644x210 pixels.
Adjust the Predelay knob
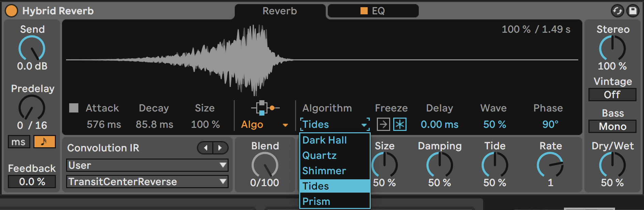pos(32,108)
